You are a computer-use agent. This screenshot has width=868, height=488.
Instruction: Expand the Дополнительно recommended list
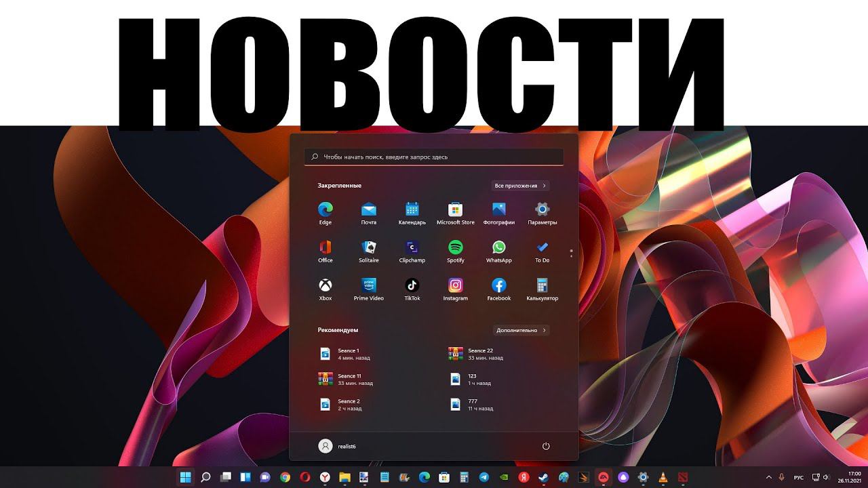pos(521,330)
